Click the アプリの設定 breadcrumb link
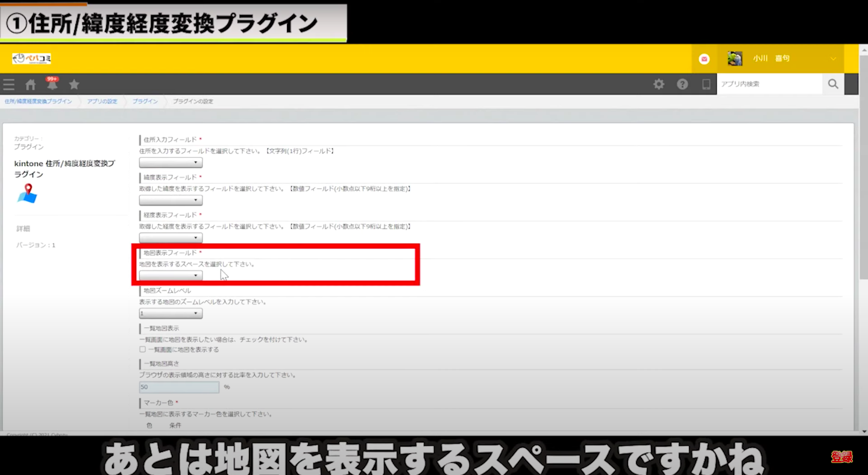The width and height of the screenshot is (868, 475). [x=102, y=101]
